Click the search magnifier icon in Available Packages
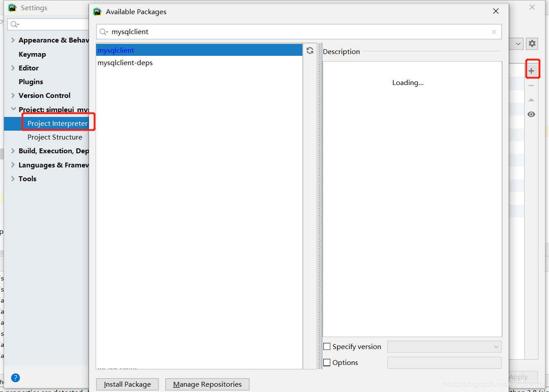The height and width of the screenshot is (392, 549). (104, 32)
